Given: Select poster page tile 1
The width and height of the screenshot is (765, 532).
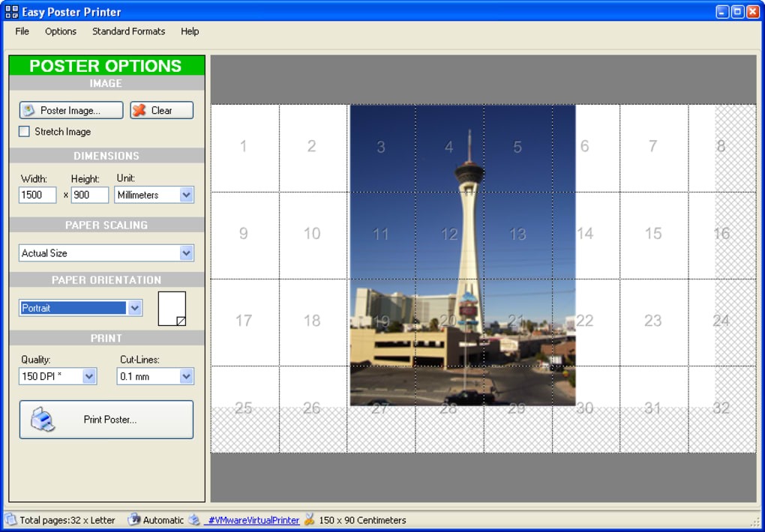Looking at the screenshot, I should (245, 148).
